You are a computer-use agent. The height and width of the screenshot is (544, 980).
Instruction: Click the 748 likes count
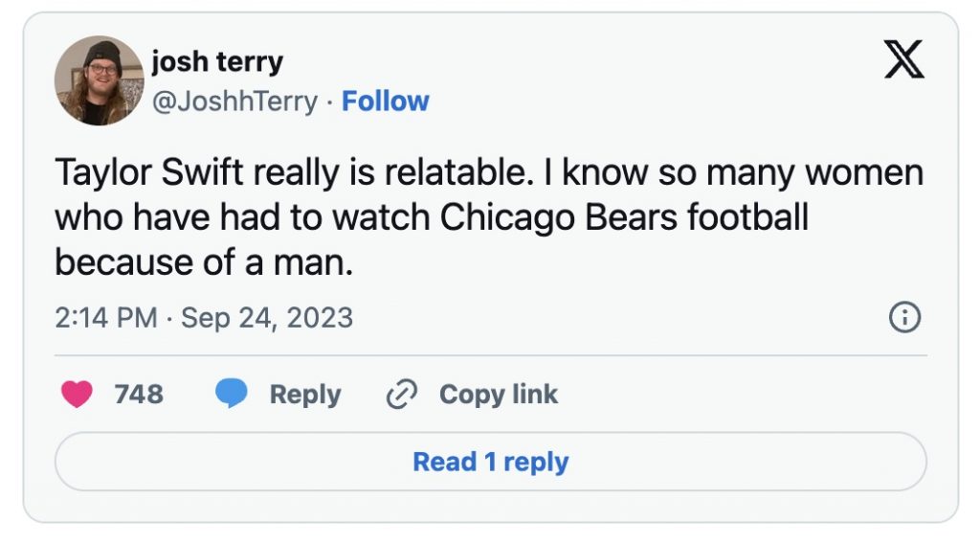point(139,395)
